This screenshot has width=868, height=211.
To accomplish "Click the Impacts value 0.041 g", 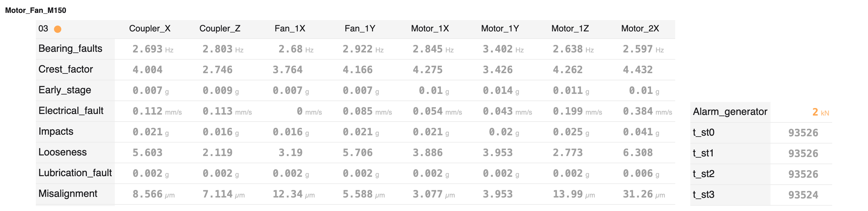I will [641, 132].
